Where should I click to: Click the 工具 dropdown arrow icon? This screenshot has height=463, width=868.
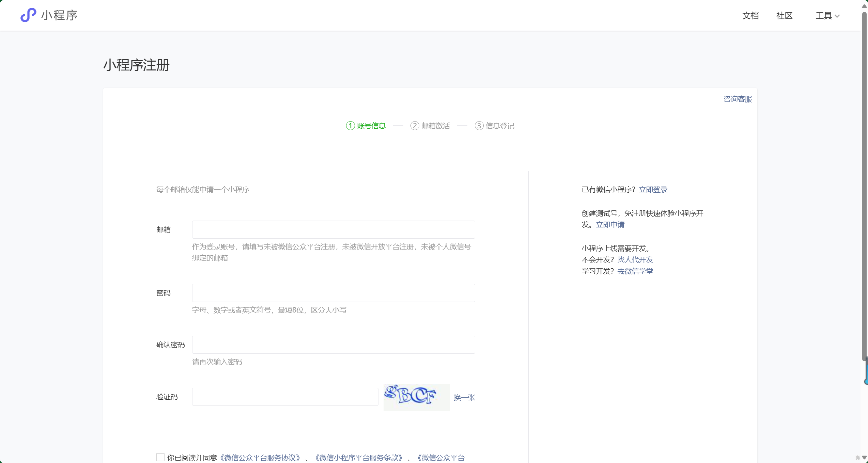click(838, 16)
